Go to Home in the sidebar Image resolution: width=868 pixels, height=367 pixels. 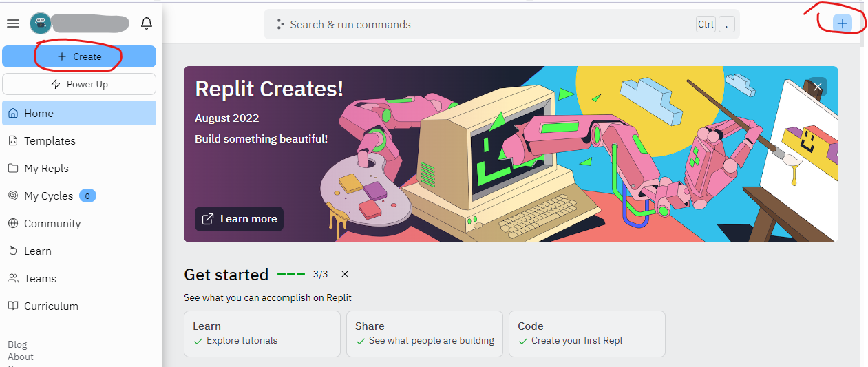coord(79,113)
